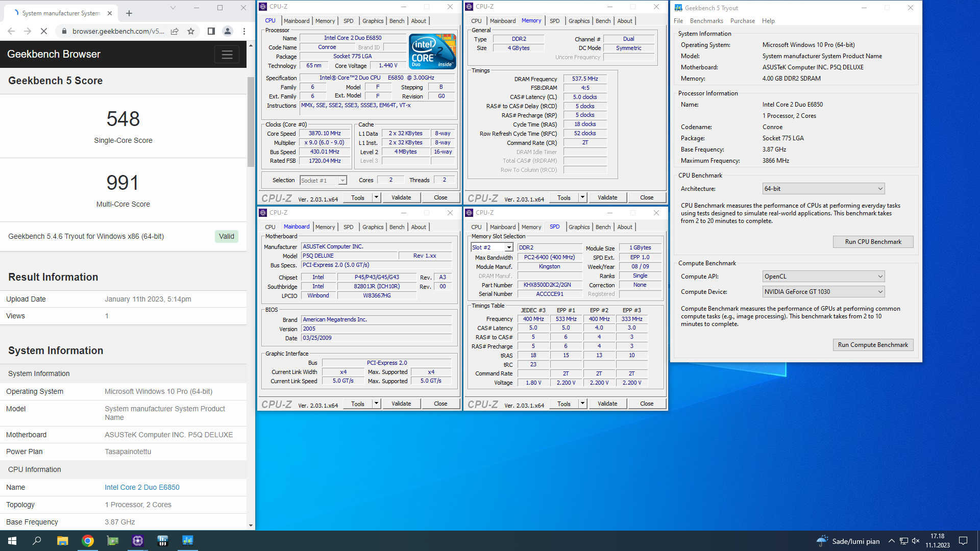Viewport: 980px width, 551px height.
Task: Open Compute Device NVIDIA GeForce dropdown
Action: (x=823, y=292)
